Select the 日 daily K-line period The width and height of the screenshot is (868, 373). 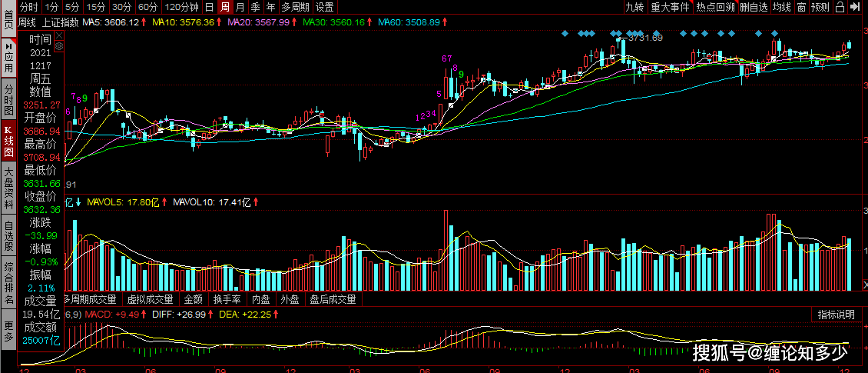[x=208, y=7]
